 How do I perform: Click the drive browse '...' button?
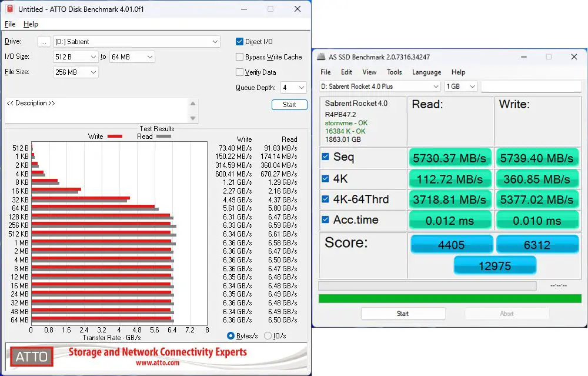44,42
